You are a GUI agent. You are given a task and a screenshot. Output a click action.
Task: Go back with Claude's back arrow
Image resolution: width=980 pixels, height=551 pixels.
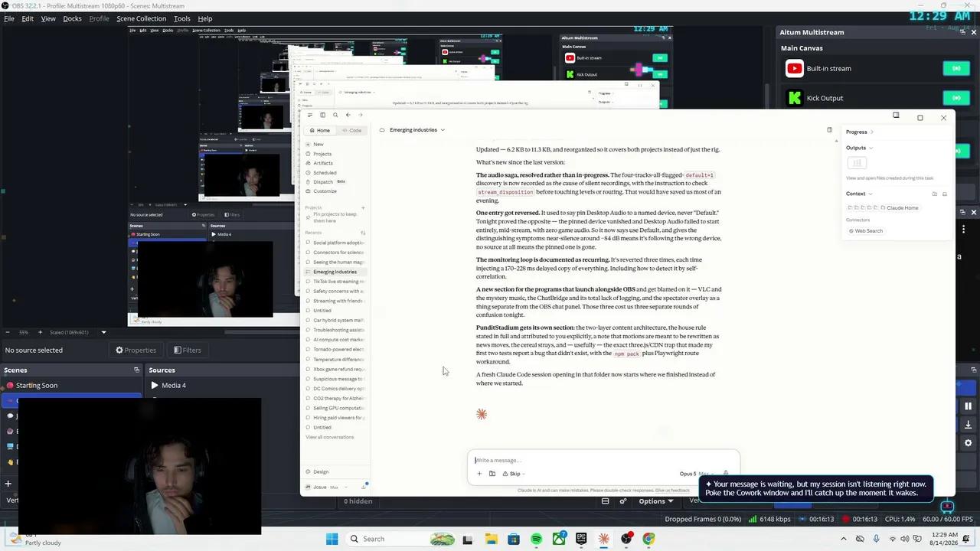(348, 115)
